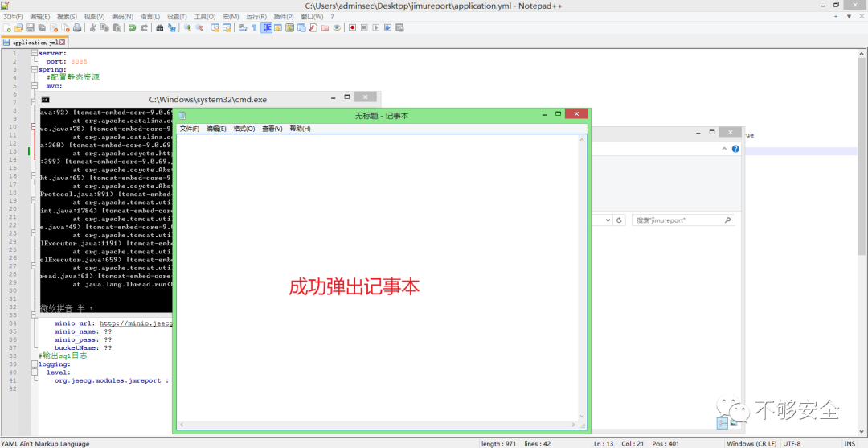
Task: Click the Redo toolbar icon
Action: click(144, 27)
